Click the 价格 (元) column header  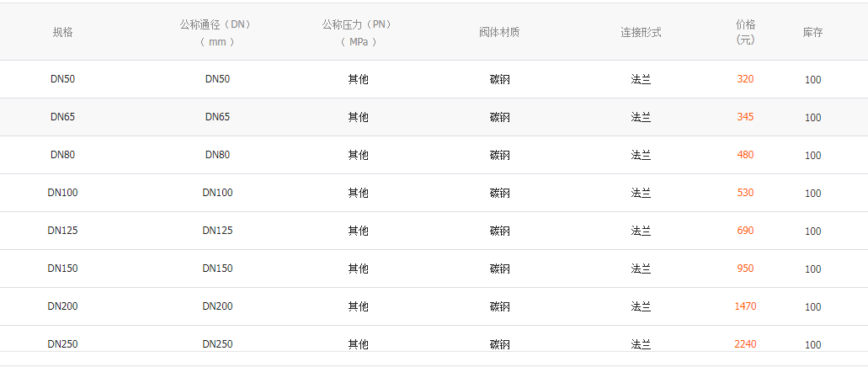point(745,33)
